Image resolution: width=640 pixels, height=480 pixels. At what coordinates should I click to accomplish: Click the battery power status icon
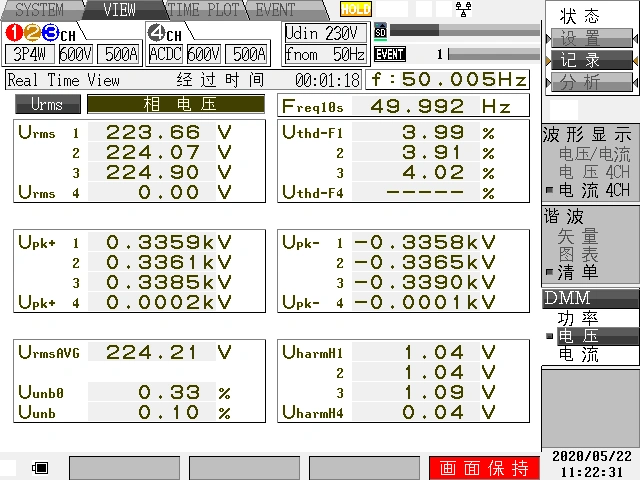point(41,467)
